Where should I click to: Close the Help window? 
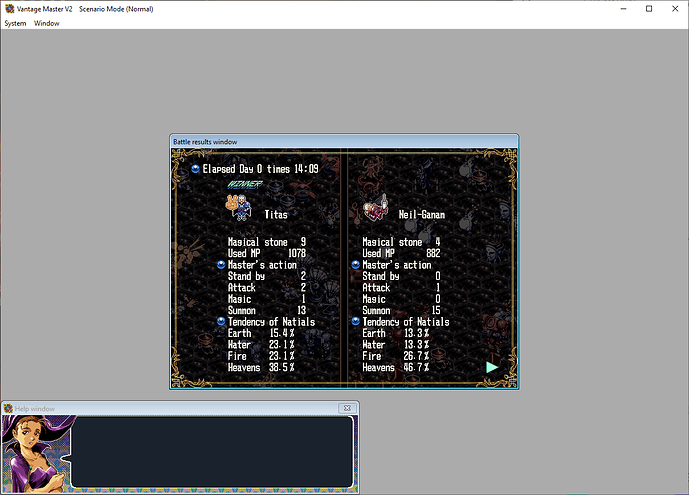tap(347, 408)
